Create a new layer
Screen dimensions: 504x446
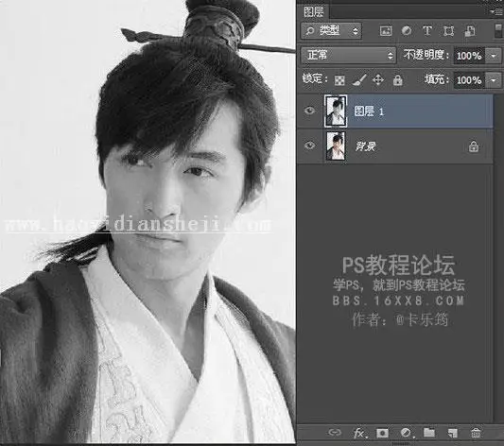pyautogui.click(x=453, y=433)
